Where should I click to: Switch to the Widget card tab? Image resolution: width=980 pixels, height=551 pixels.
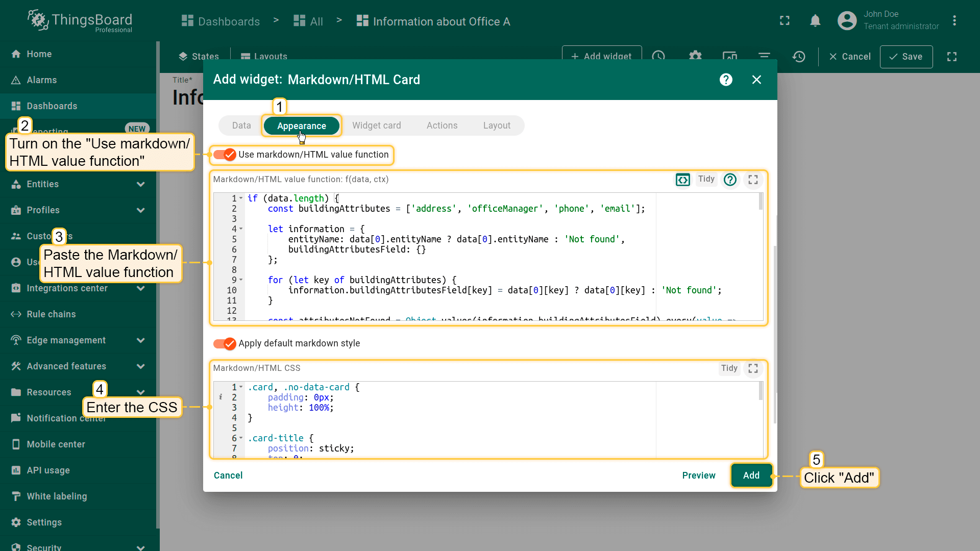(376, 126)
